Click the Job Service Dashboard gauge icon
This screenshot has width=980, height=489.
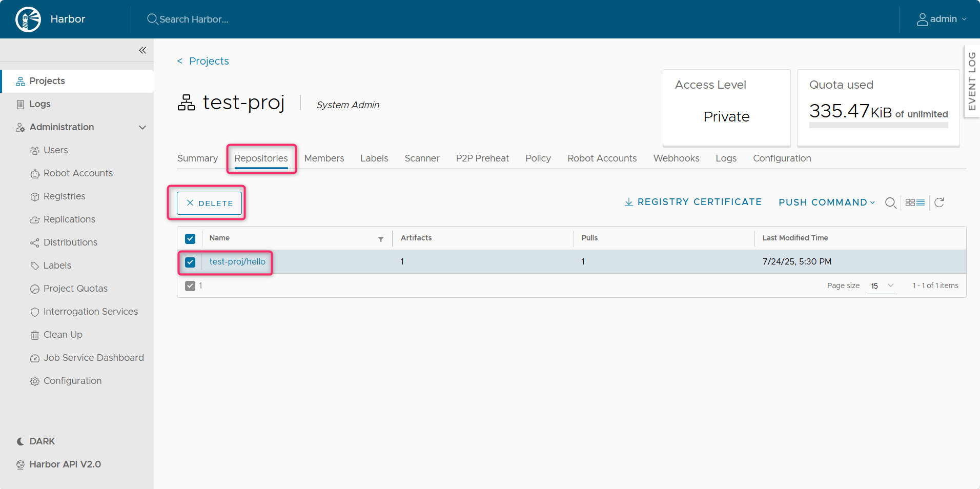click(x=35, y=358)
